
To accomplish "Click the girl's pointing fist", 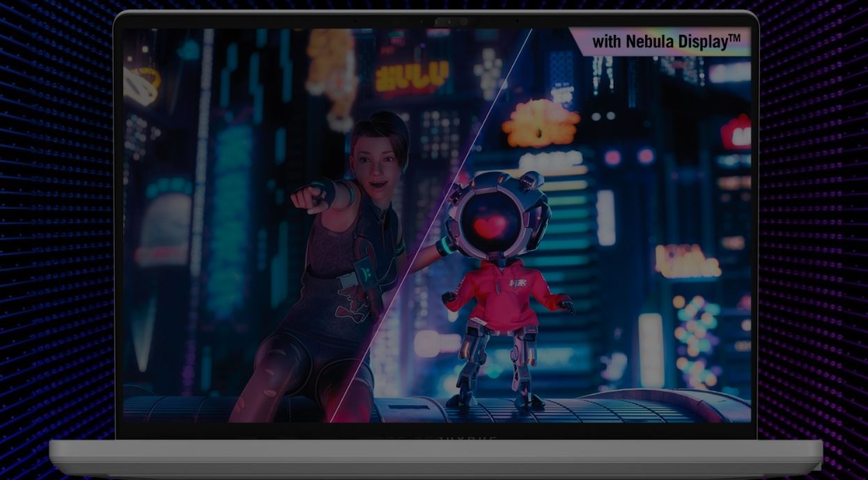I will pyautogui.click(x=303, y=198).
